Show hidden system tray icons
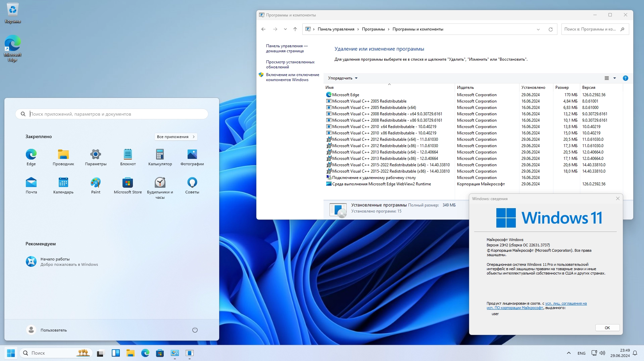Screen dimensions: 644x361 click(568, 353)
